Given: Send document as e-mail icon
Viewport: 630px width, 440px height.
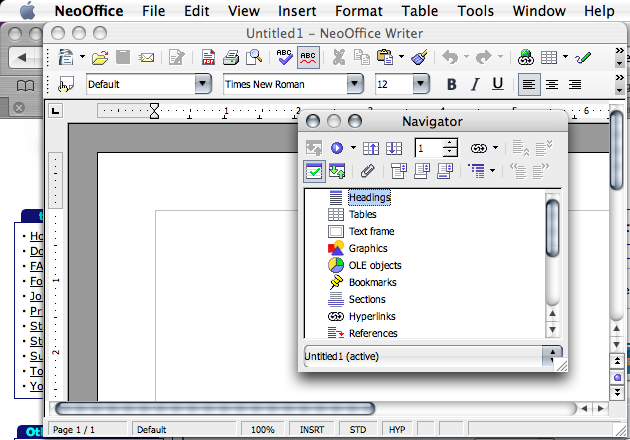Looking at the screenshot, I should click(146, 58).
